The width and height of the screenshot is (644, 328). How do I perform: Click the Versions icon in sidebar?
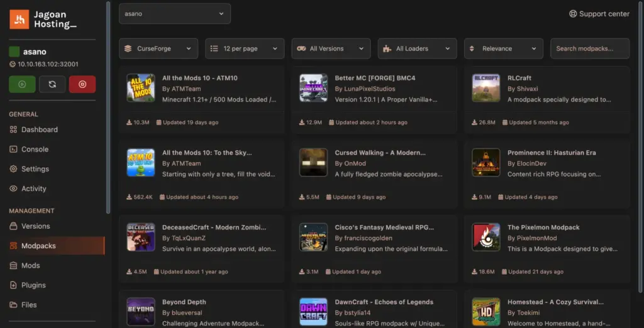pyautogui.click(x=14, y=226)
